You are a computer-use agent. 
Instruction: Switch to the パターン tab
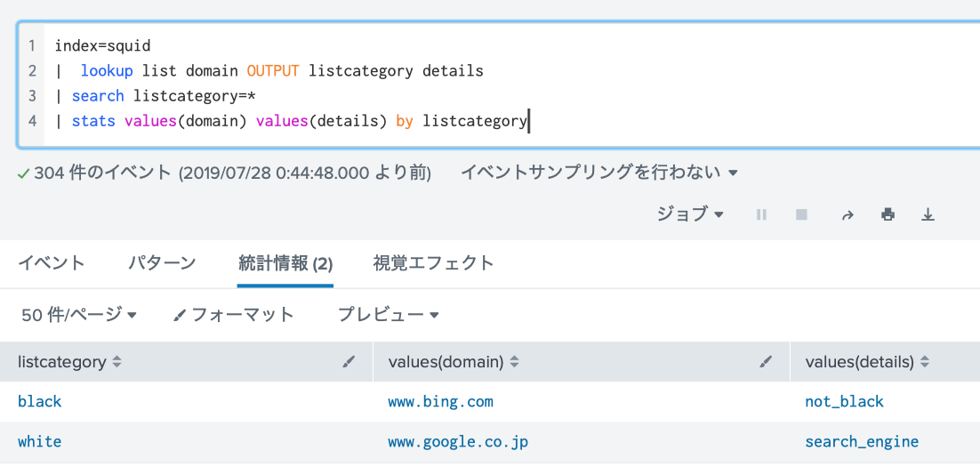(x=162, y=264)
